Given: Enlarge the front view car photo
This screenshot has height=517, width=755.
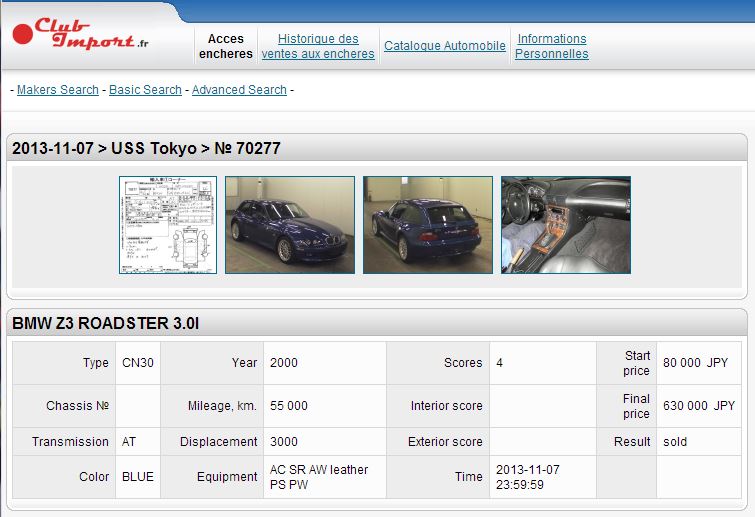Looking at the screenshot, I should coord(290,225).
